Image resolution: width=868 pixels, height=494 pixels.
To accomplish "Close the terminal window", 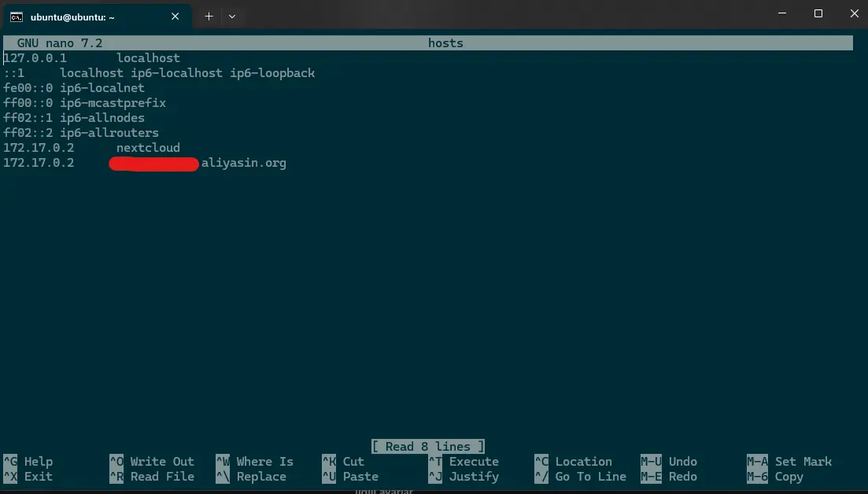I will coord(854,13).
